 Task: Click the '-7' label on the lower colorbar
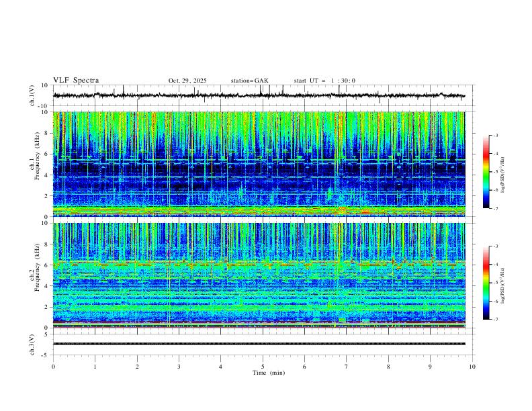pyautogui.click(x=495, y=319)
